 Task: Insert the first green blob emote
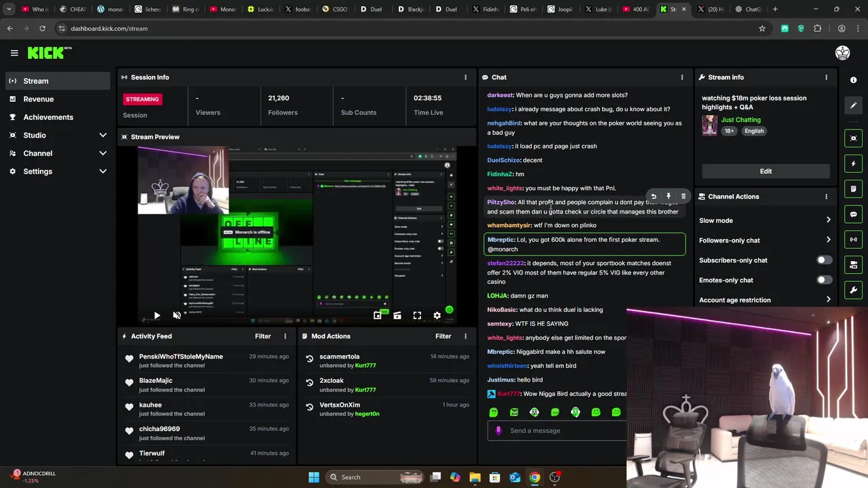pos(494,412)
